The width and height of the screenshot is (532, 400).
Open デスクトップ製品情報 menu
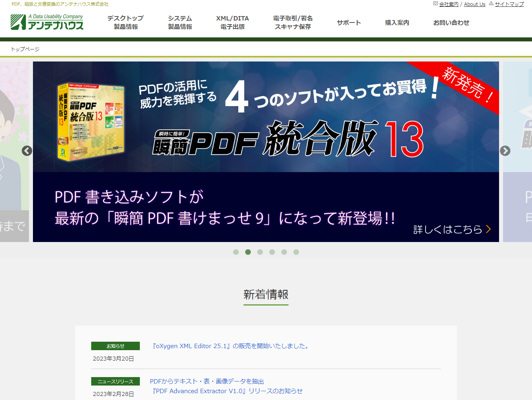coord(125,23)
